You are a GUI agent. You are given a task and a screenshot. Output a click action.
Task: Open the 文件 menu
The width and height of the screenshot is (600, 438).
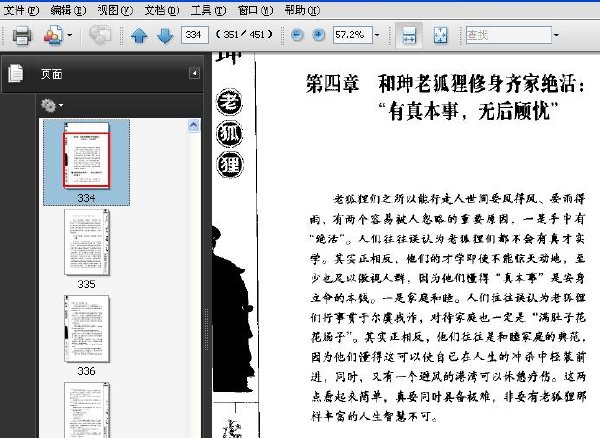21,10
